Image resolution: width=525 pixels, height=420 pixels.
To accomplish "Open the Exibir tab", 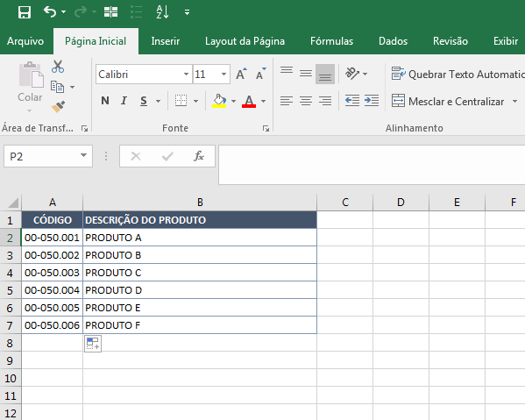I will click(x=506, y=41).
